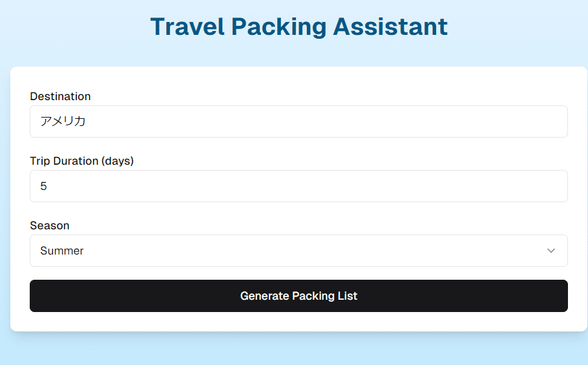Image resolution: width=588 pixels, height=365 pixels.
Task: Click the Travel Packing Assistant heading
Action: click(x=299, y=26)
